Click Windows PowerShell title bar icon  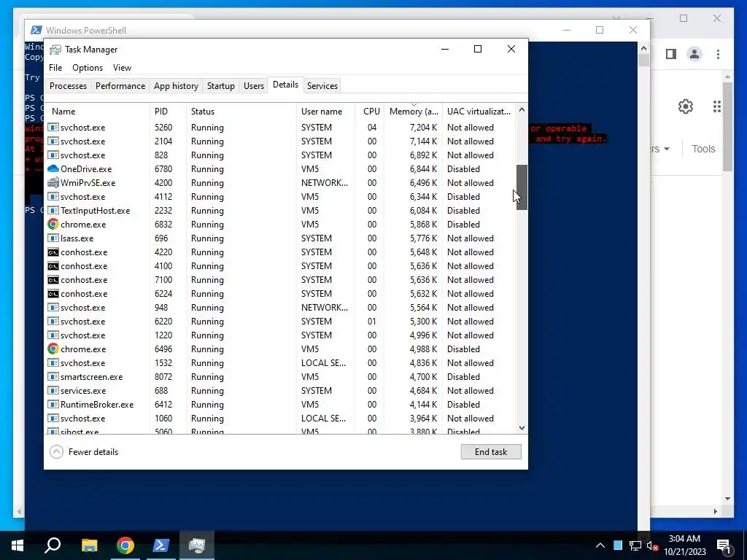point(36,30)
